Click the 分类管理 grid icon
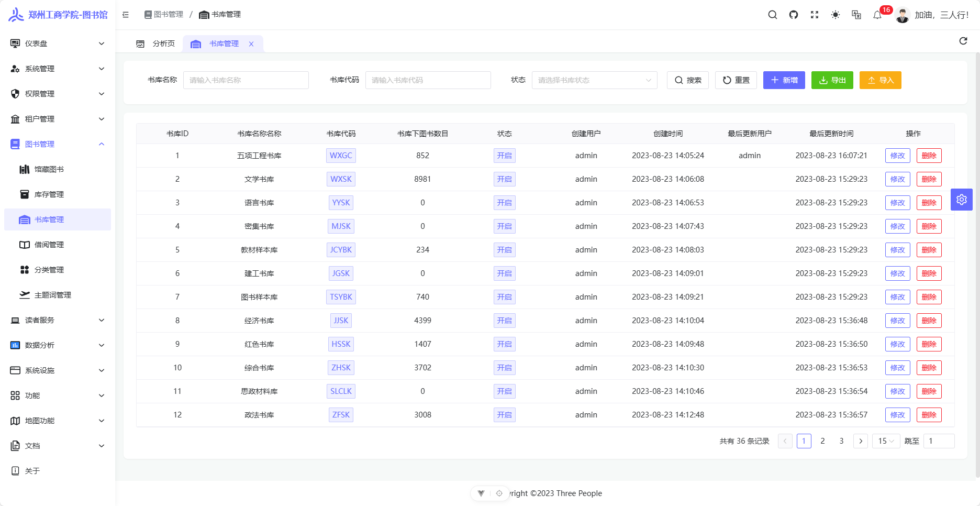 pyautogui.click(x=25, y=270)
